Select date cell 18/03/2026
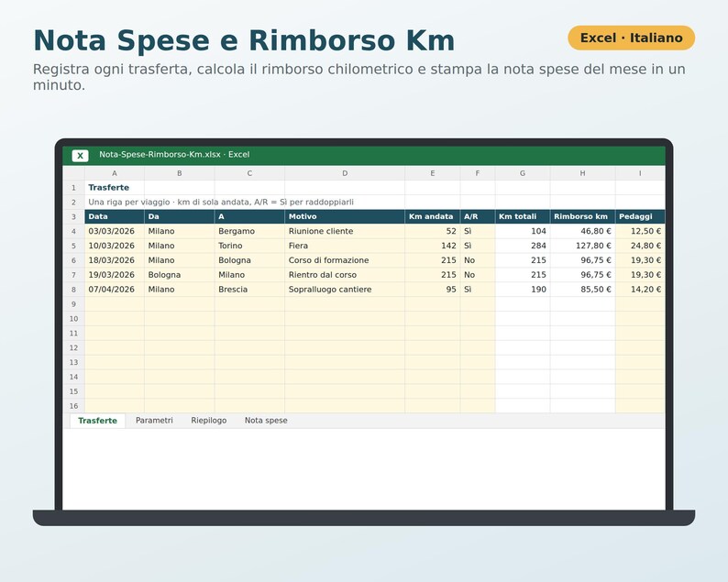This screenshot has width=728, height=582. click(115, 260)
